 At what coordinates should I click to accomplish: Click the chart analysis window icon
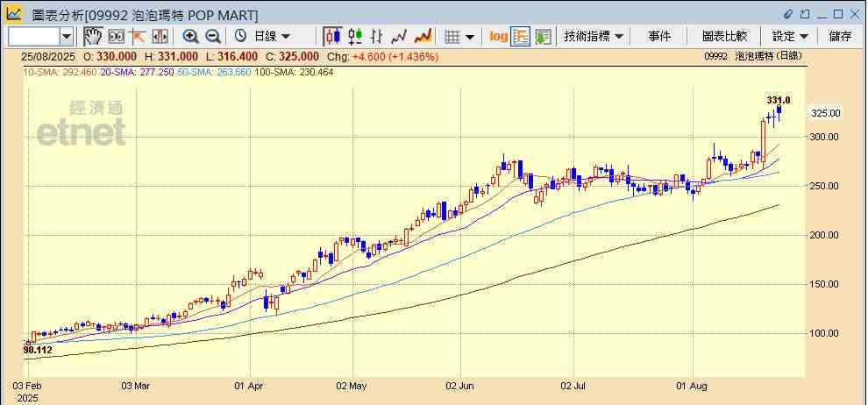14,14
